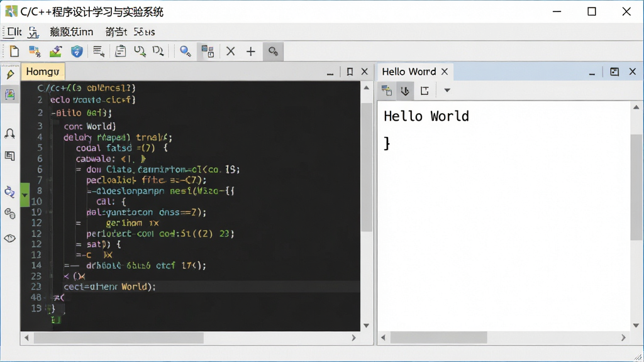
Task: Click output panel vertical scroll down arrow
Action: (636, 326)
